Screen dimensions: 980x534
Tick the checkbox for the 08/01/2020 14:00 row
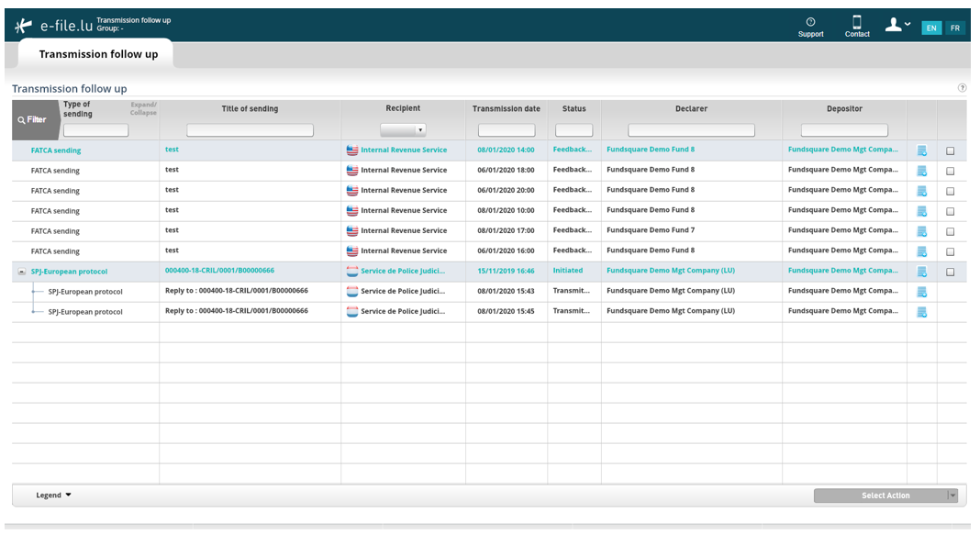pyautogui.click(x=950, y=150)
